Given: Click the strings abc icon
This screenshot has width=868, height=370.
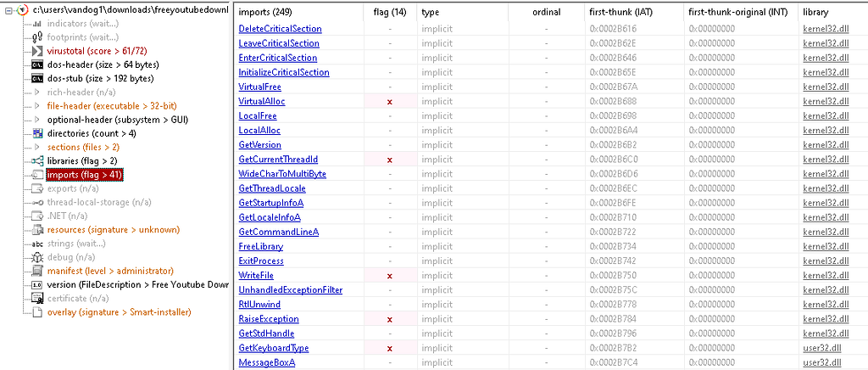Looking at the screenshot, I should coord(37,244).
